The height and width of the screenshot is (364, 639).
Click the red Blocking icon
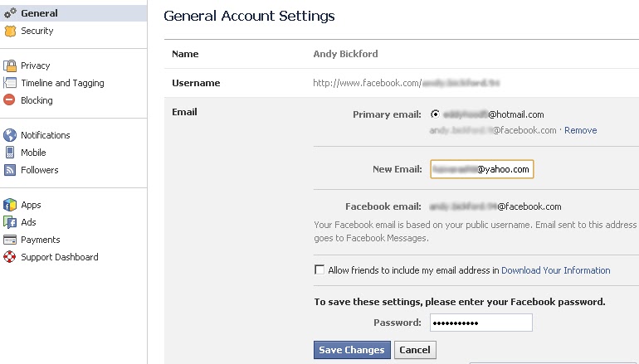9,100
